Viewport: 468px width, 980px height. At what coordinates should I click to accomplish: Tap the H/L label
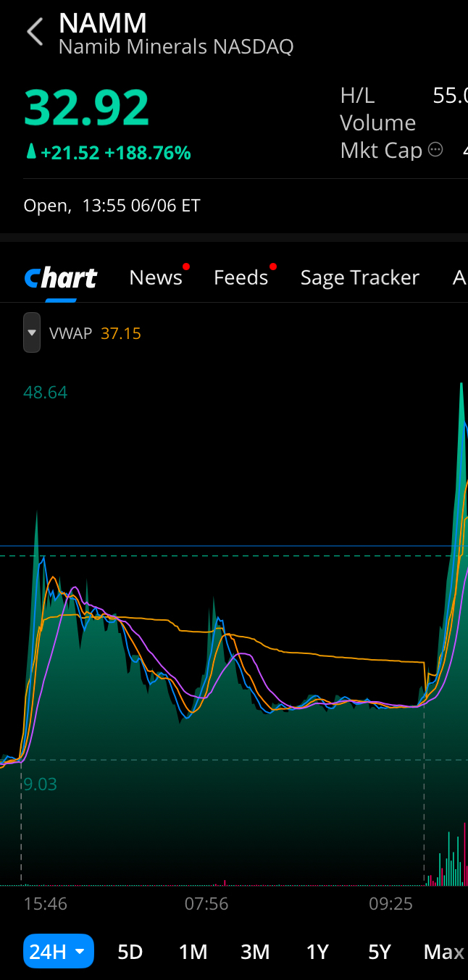pyautogui.click(x=357, y=96)
